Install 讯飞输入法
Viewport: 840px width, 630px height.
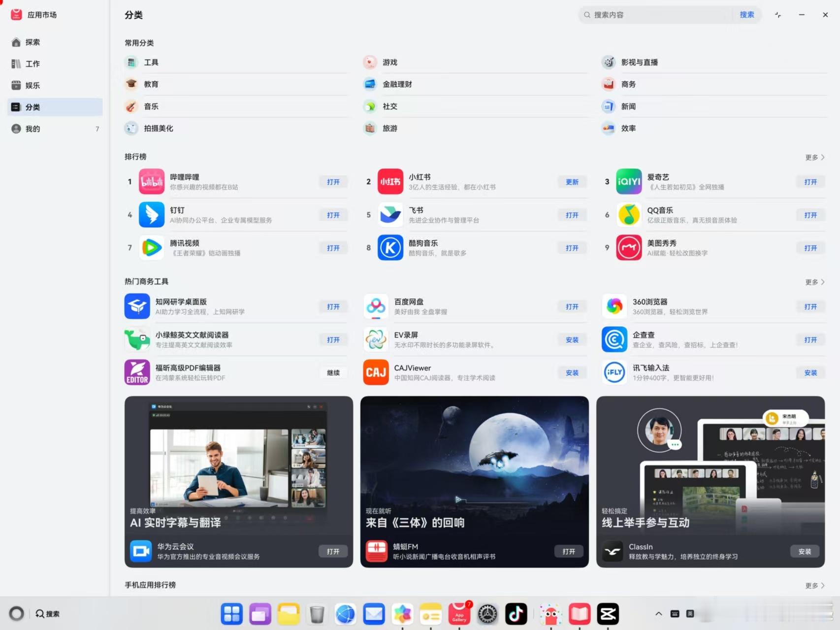(x=811, y=373)
